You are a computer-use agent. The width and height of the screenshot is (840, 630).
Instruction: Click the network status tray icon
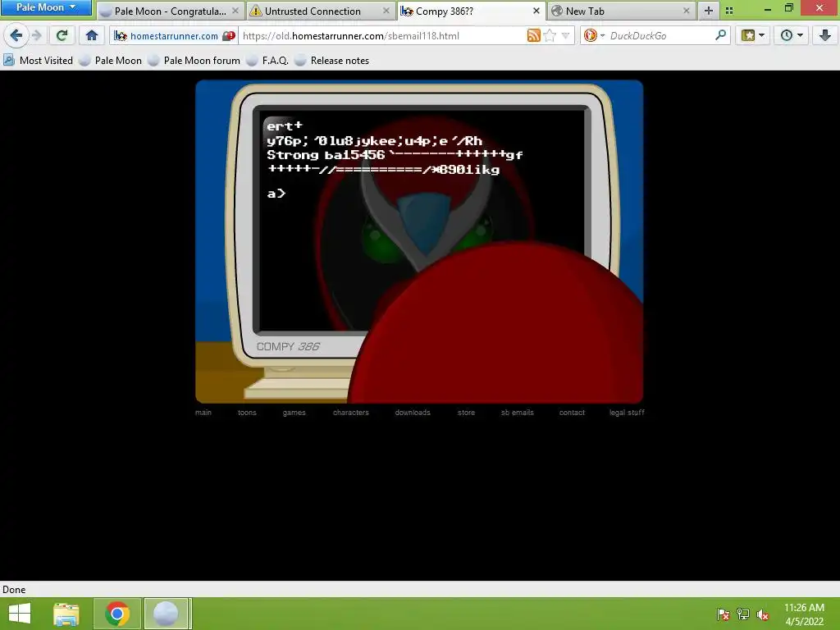743,614
